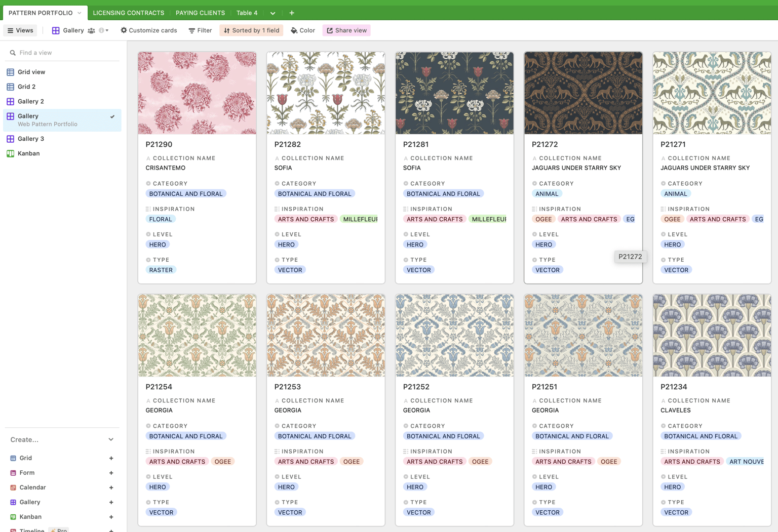Image resolution: width=778 pixels, height=532 pixels.
Task: Click HERO level tag on P21253
Action: click(286, 487)
